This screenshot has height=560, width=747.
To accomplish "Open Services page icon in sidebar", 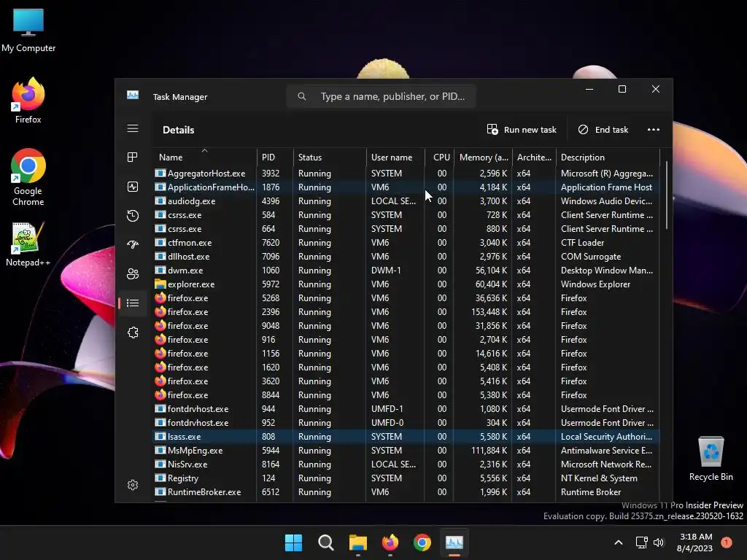I will 133,332.
